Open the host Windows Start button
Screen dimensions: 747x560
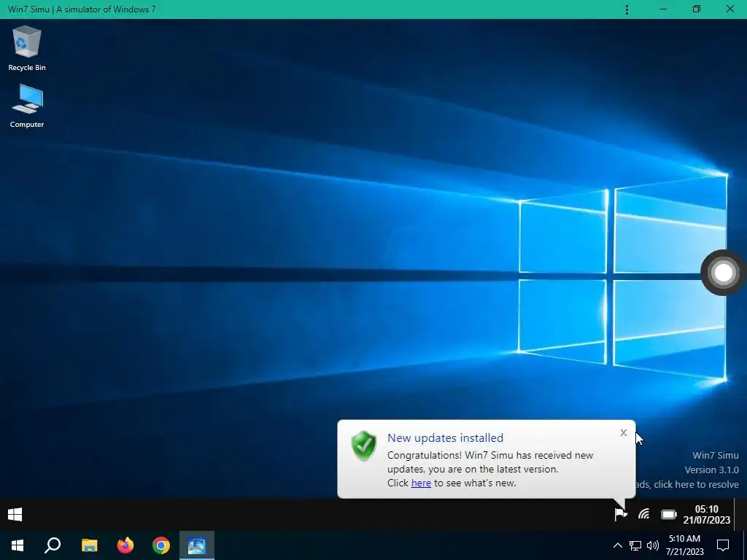pyautogui.click(x=18, y=545)
